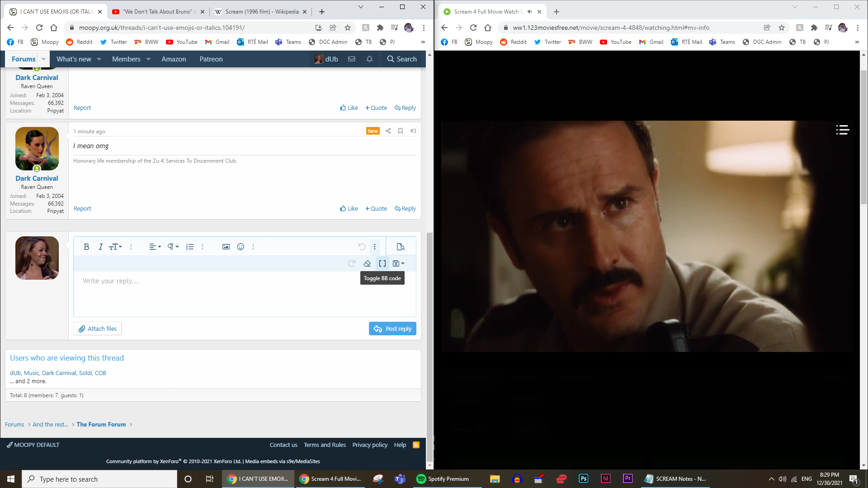Image resolution: width=868 pixels, height=488 pixels.
Task: Click the preview icon in editor
Action: pyautogui.click(x=401, y=247)
